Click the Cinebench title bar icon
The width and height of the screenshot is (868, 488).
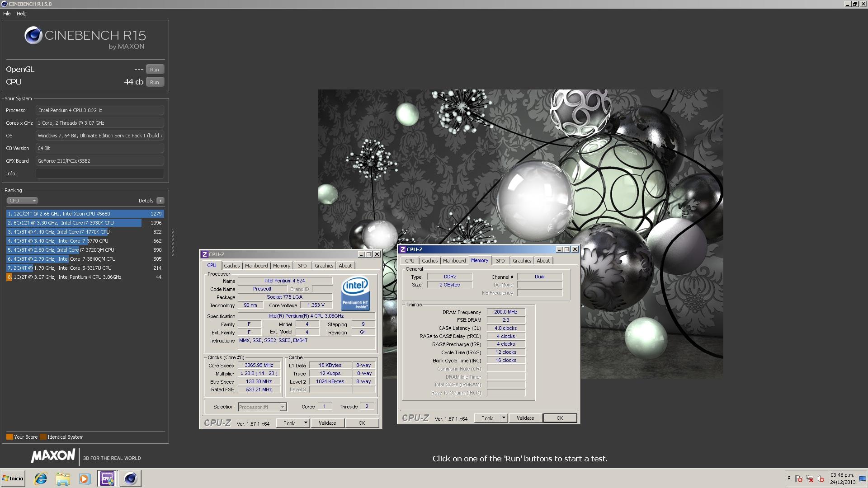tap(5, 4)
